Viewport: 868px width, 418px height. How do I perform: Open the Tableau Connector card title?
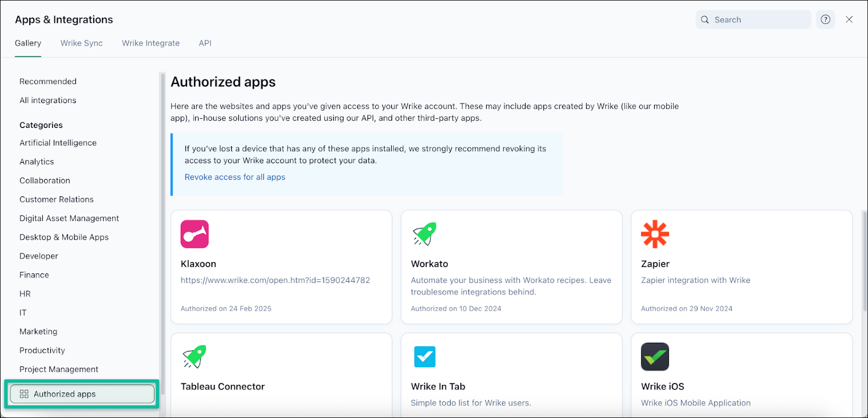[x=223, y=387]
